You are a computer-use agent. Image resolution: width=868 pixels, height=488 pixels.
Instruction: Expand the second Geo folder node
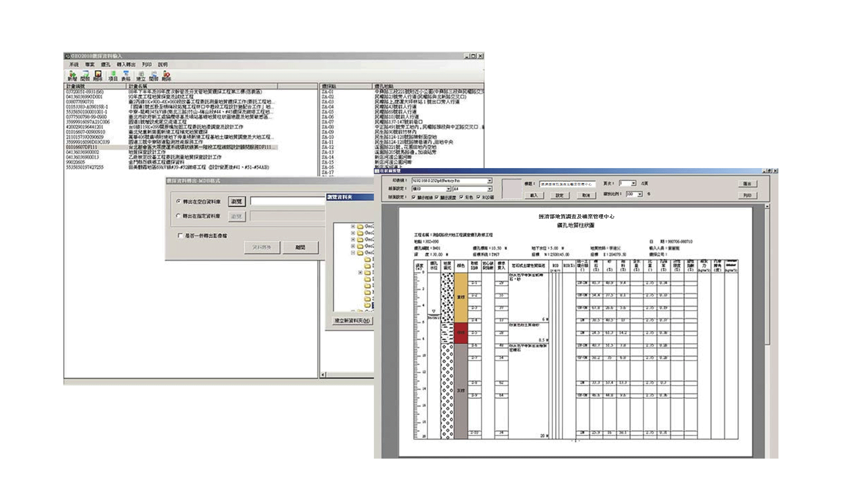(353, 233)
